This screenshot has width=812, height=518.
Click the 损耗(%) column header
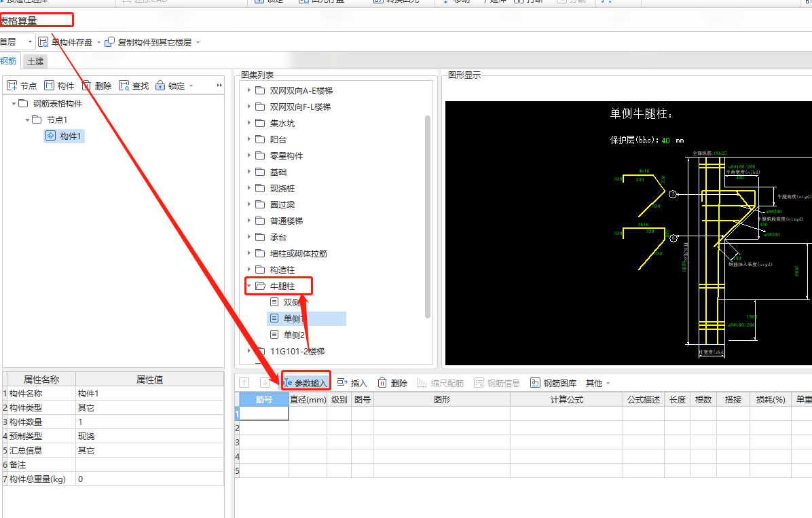[x=771, y=399]
